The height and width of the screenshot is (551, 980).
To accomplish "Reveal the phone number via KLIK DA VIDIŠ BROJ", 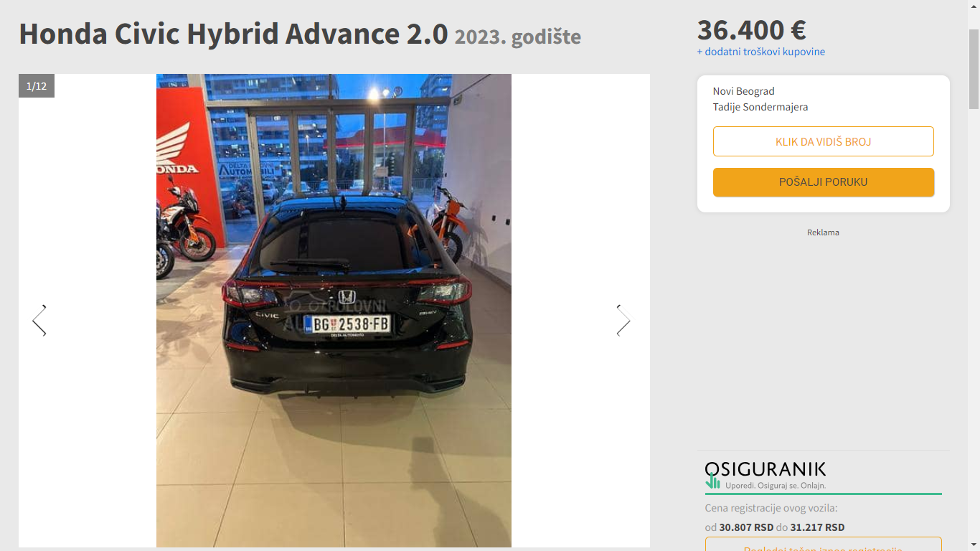I will [x=824, y=141].
